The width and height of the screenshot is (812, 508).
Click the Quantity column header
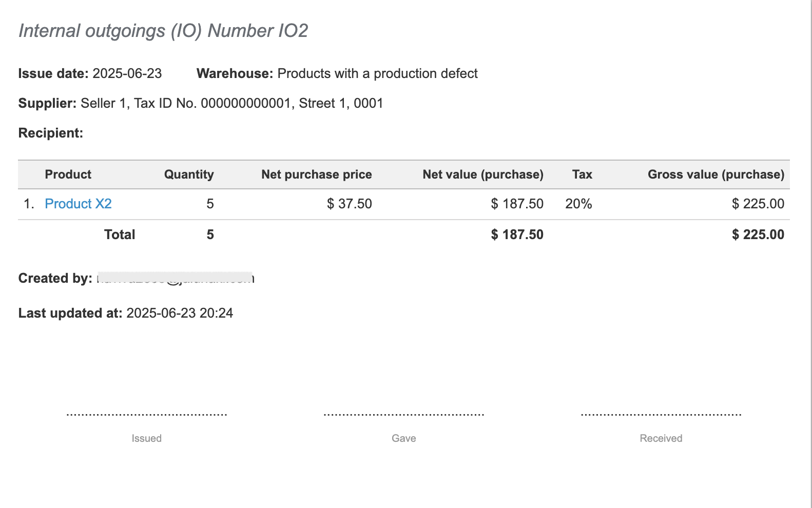(188, 174)
